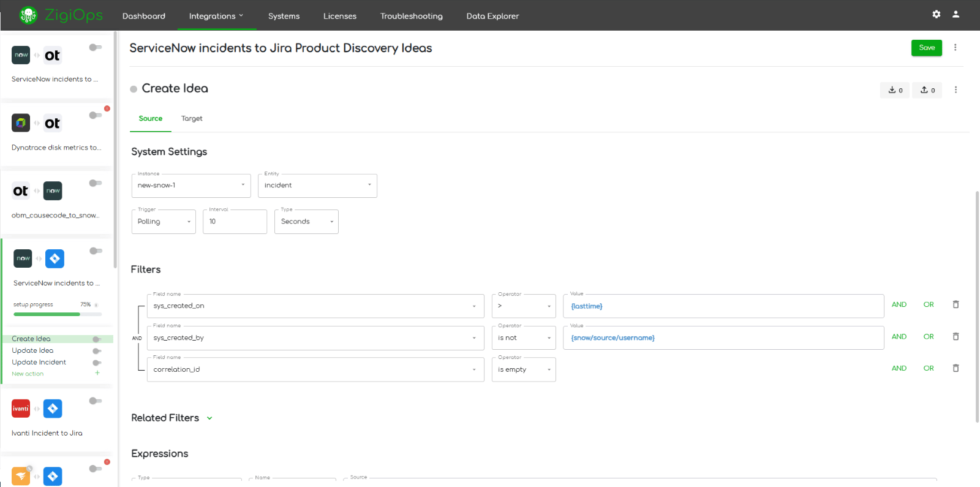This screenshot has width=980, height=487.
Task: Open the Instance dropdown new-snow-1
Action: pyautogui.click(x=191, y=186)
